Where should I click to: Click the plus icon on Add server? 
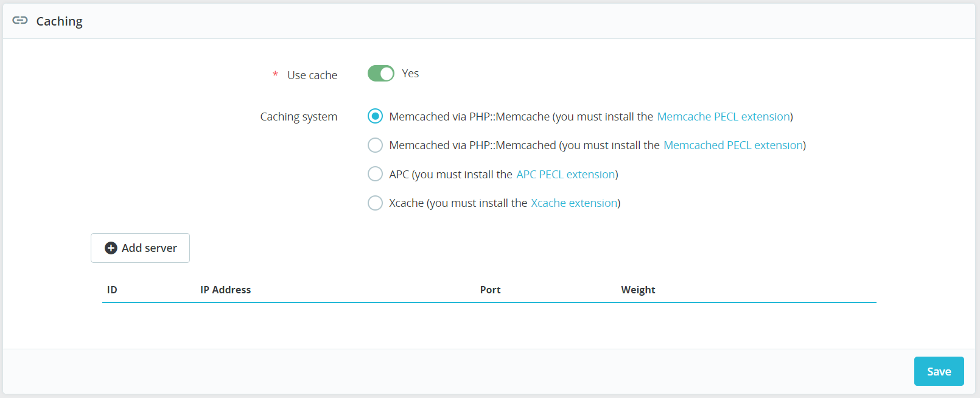(111, 248)
